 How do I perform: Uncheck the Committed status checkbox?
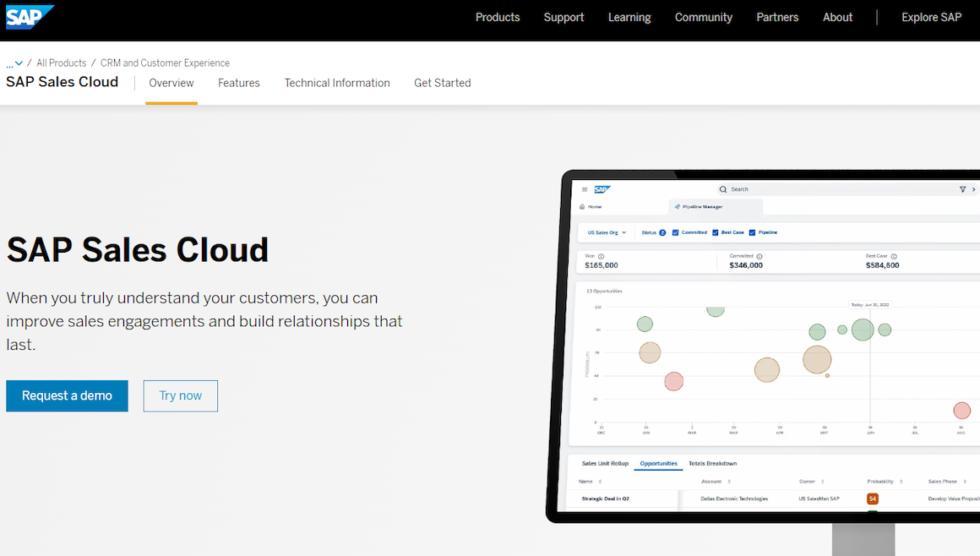pyautogui.click(x=674, y=232)
